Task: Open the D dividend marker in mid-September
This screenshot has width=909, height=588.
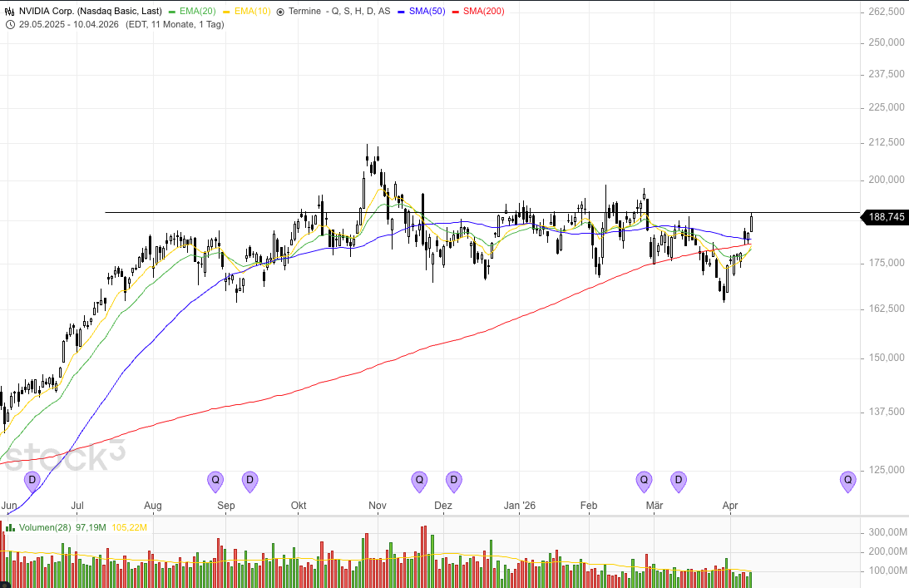Action: pos(249,482)
